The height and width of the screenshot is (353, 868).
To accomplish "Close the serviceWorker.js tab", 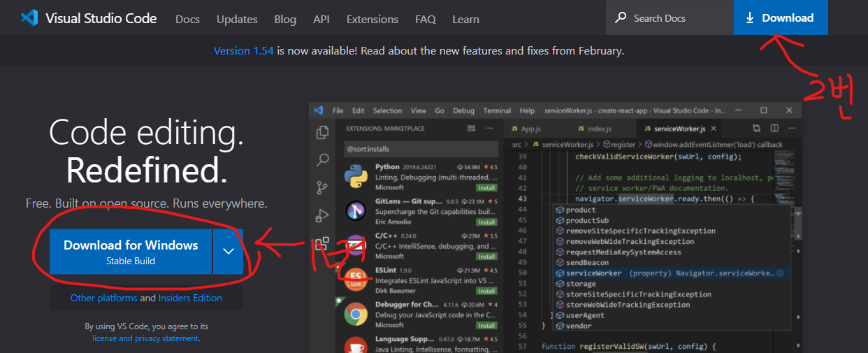I will pyautogui.click(x=712, y=129).
